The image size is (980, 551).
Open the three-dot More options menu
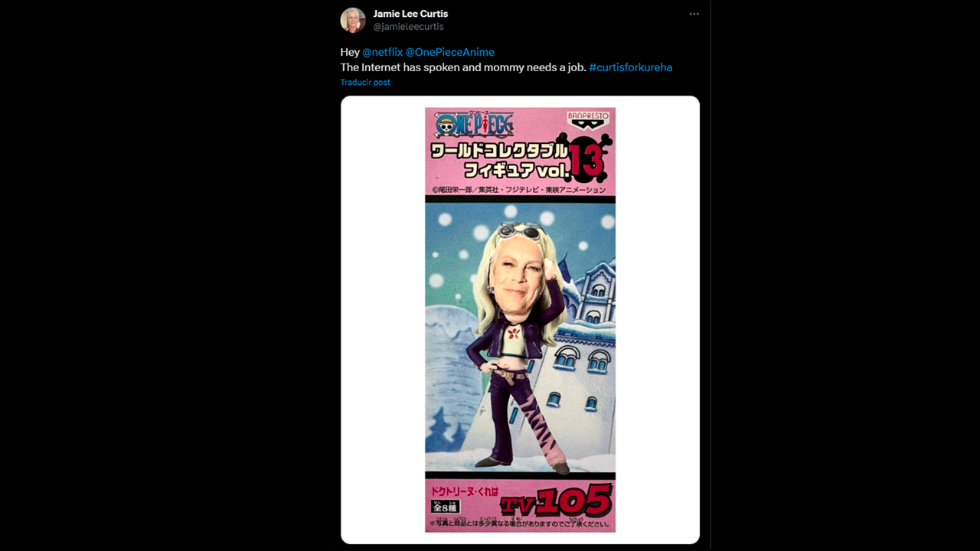694,14
